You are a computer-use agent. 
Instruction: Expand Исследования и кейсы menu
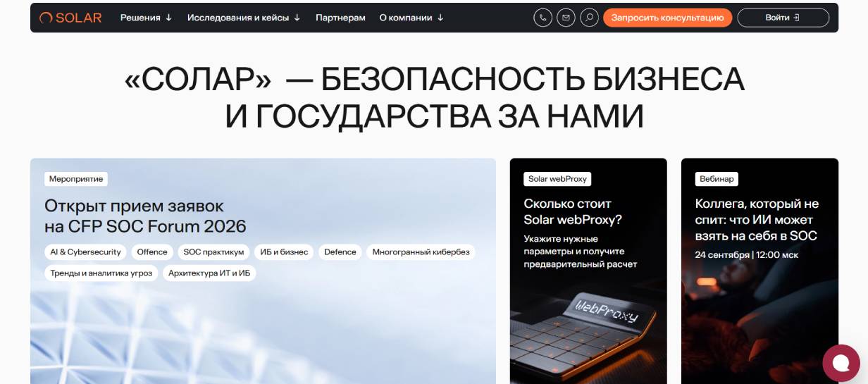pyautogui.click(x=244, y=18)
